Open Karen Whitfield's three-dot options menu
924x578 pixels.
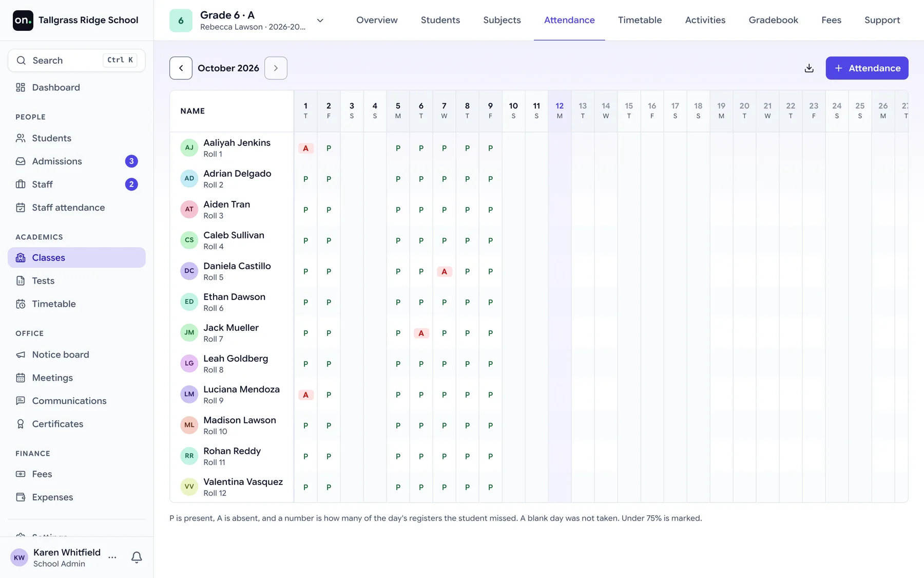pos(112,557)
